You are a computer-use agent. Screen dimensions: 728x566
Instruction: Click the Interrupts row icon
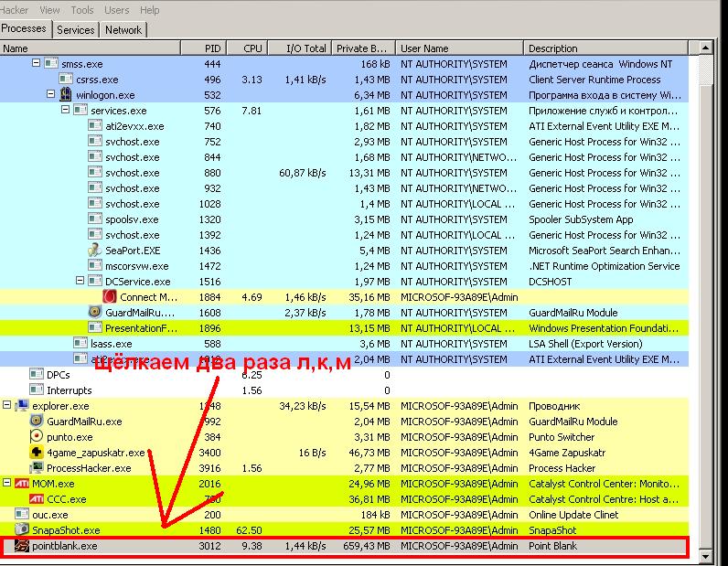click(37, 390)
